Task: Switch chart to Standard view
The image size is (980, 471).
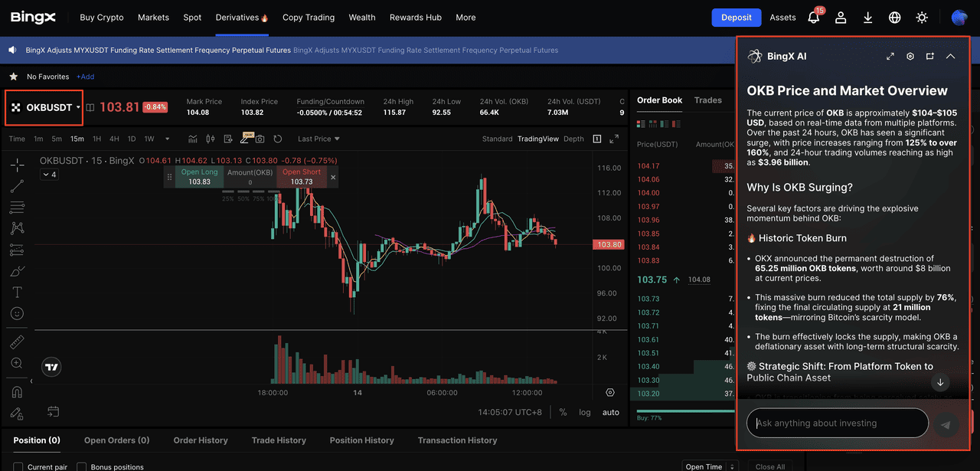Action: [x=498, y=139]
